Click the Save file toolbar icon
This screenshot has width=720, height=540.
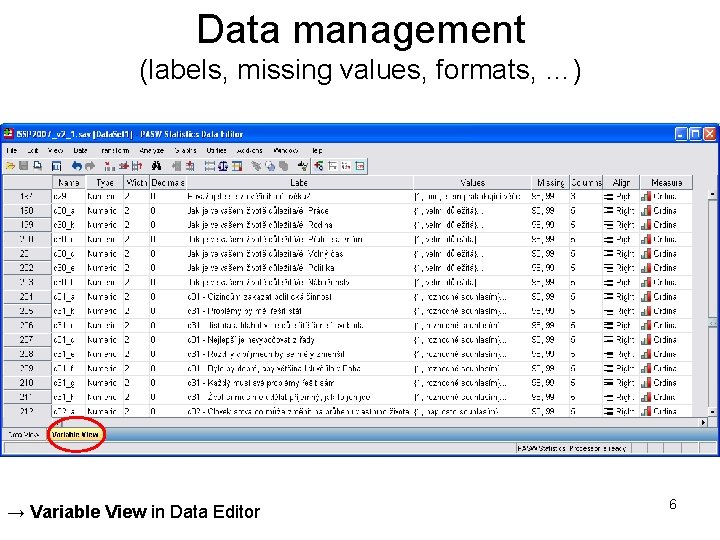(23, 166)
